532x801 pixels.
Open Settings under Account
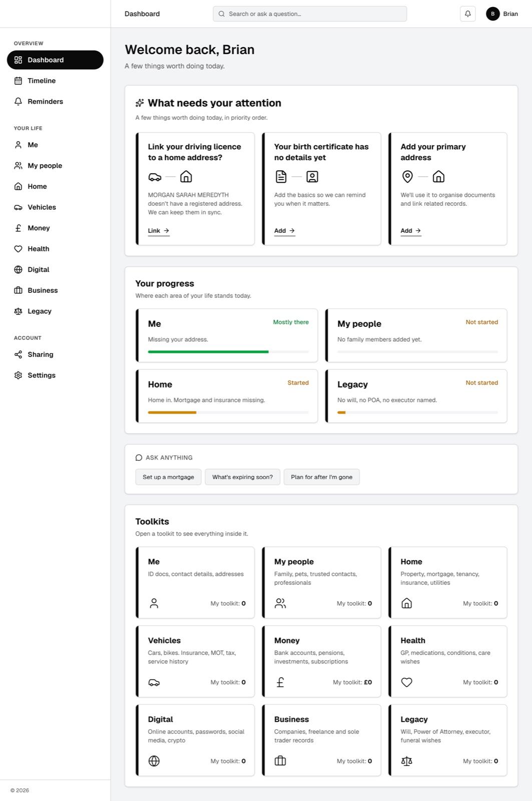pos(55,375)
